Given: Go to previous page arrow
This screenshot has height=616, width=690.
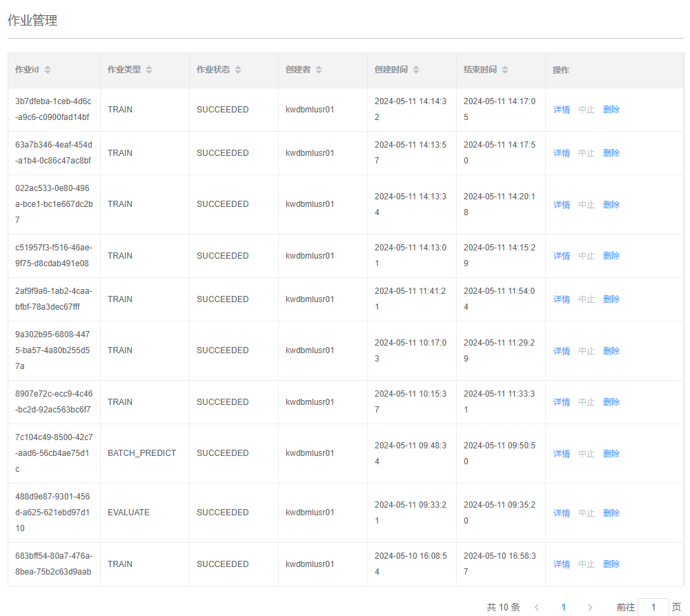Looking at the screenshot, I should point(537,607).
